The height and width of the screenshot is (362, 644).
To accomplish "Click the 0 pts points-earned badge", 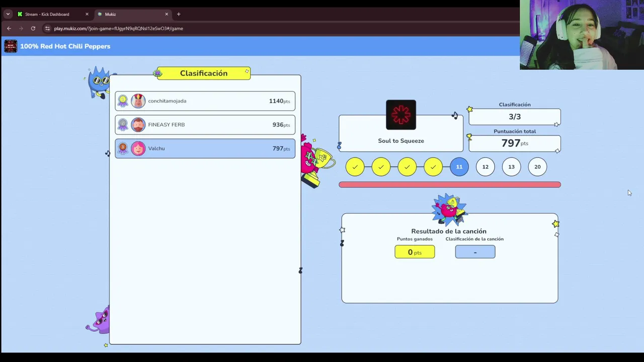I will tap(415, 252).
